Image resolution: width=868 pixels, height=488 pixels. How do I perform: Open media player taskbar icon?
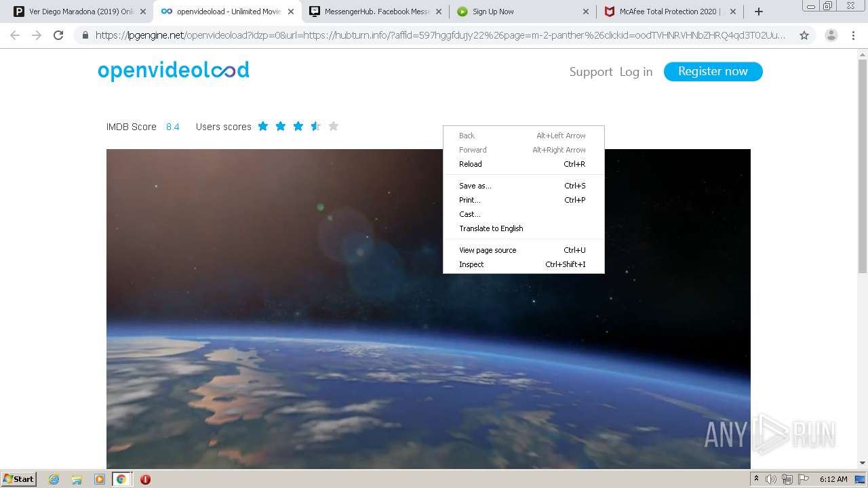pyautogui.click(x=100, y=479)
